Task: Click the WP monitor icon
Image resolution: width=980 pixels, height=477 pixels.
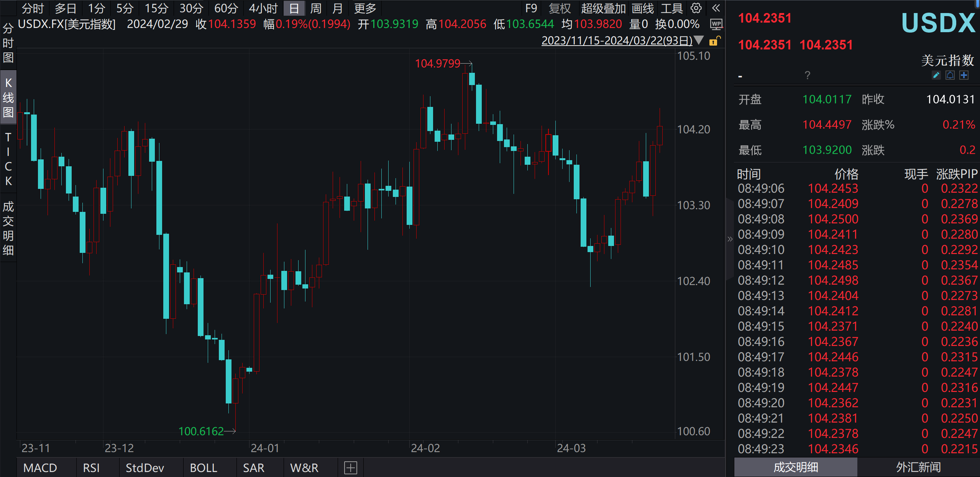Action: click(716, 25)
